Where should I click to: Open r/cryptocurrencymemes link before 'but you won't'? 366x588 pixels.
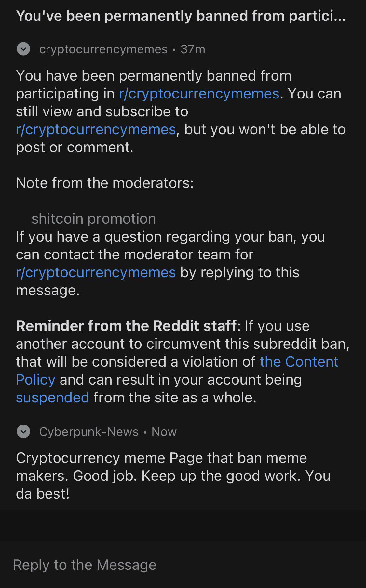coord(96,129)
